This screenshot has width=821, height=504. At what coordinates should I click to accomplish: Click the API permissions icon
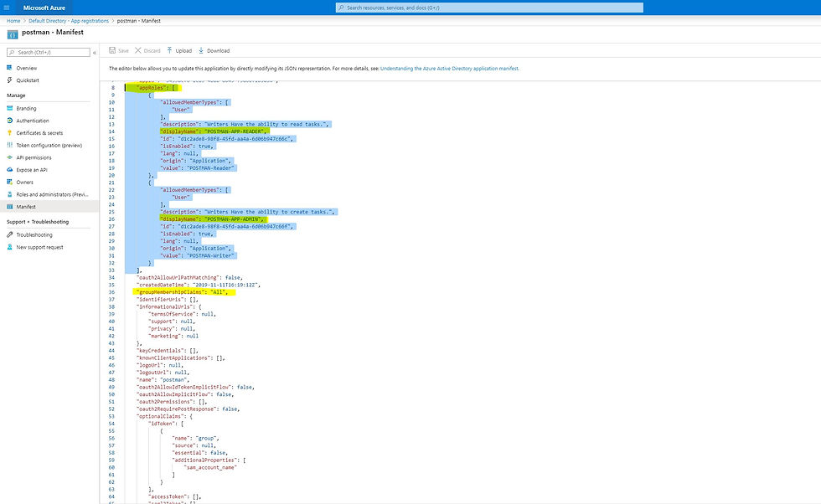coord(9,157)
